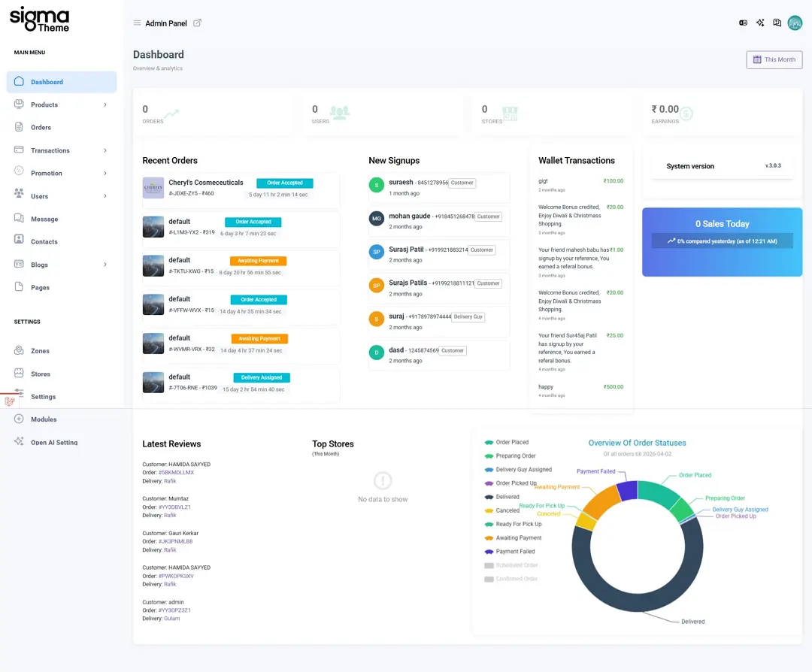Click the Admin Panel header title
Image resolution: width=812 pixels, height=672 pixels.
click(165, 23)
